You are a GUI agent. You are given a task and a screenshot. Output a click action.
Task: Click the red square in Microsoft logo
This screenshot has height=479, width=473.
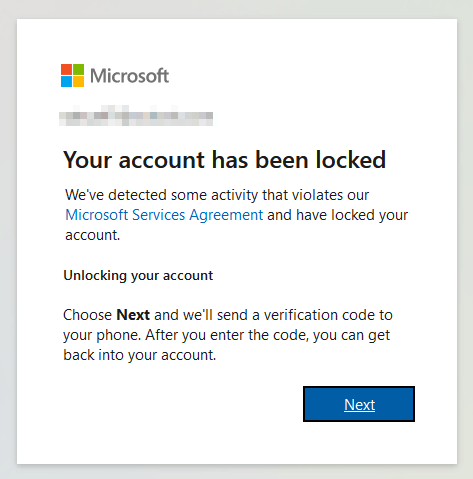(x=66, y=69)
